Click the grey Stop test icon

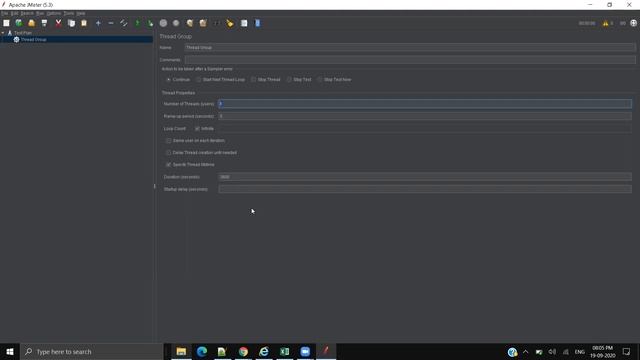point(163,23)
